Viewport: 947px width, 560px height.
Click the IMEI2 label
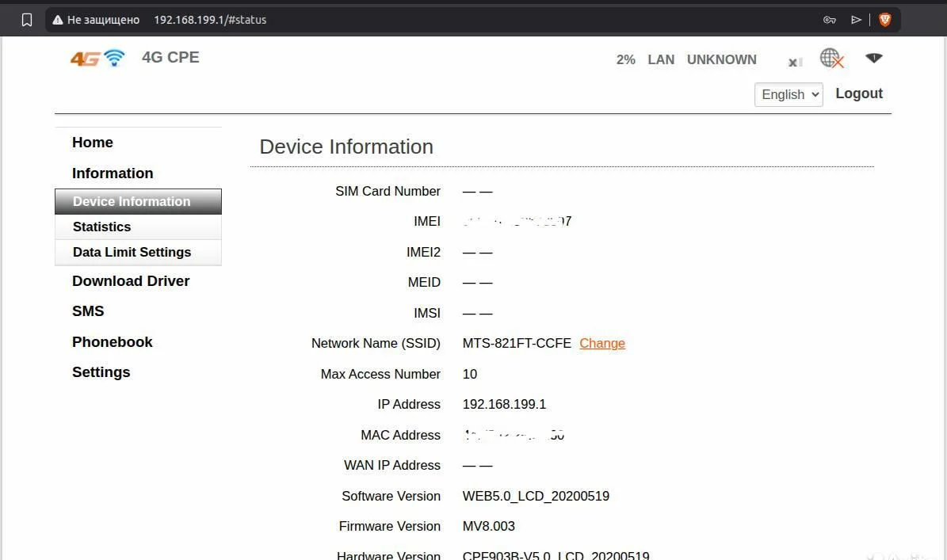point(423,252)
